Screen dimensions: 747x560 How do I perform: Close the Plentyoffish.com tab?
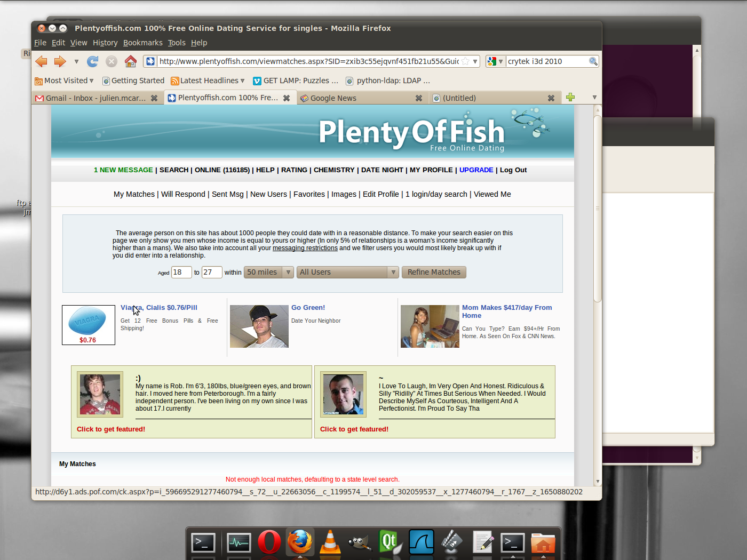click(x=287, y=98)
